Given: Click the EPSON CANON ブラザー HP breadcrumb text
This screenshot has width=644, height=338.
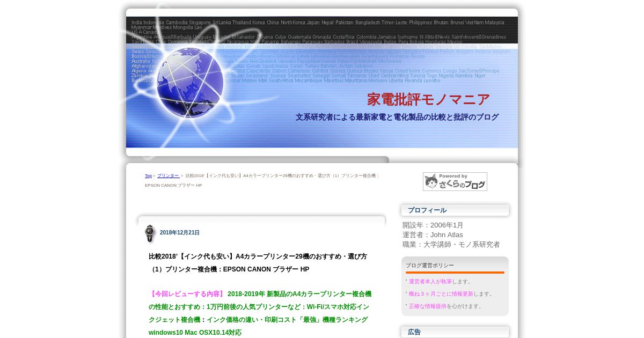Looking at the screenshot, I should coord(173,186).
